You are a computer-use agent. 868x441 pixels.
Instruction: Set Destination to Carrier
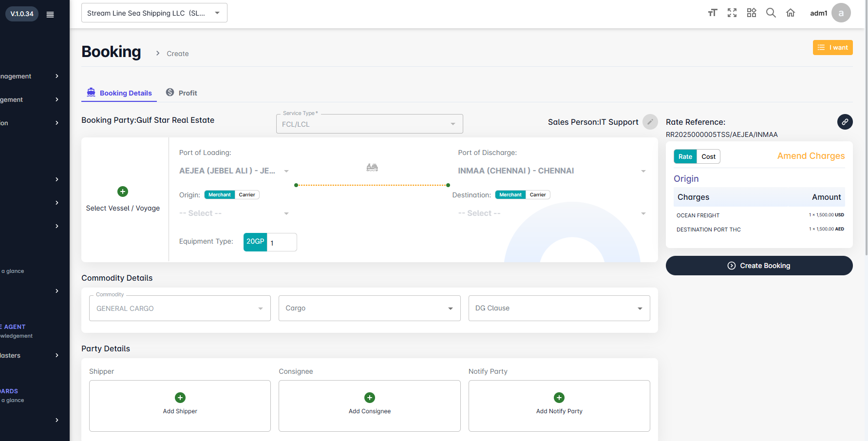point(538,195)
